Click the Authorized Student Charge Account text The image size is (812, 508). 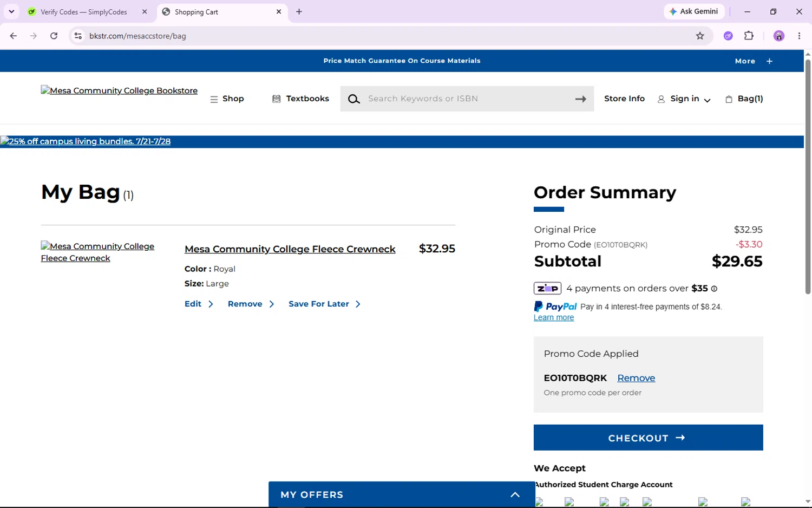(x=604, y=485)
